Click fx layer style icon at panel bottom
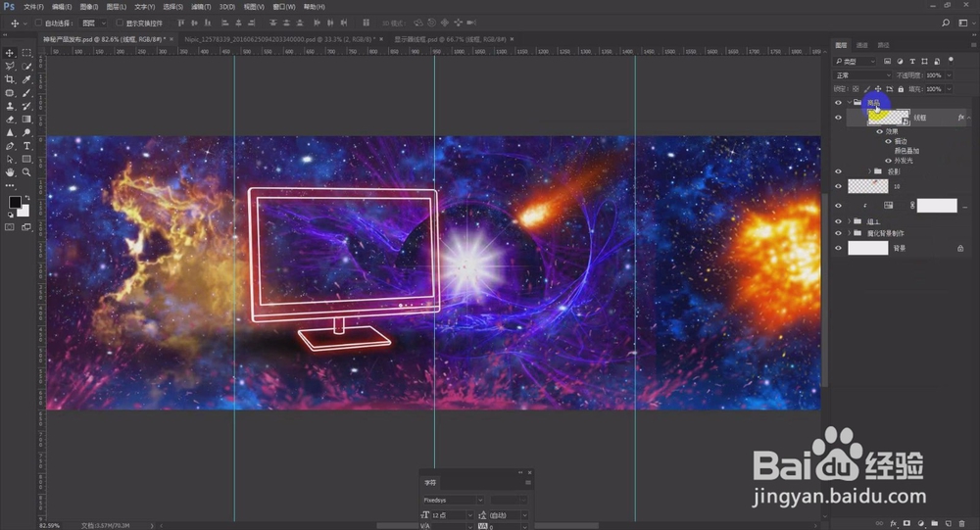 click(x=893, y=524)
